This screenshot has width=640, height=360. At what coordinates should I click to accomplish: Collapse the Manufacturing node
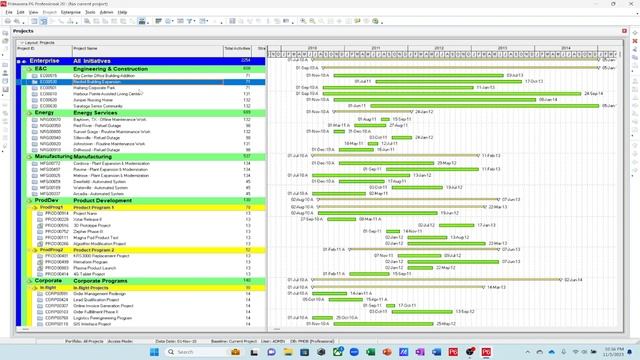click(x=29, y=157)
